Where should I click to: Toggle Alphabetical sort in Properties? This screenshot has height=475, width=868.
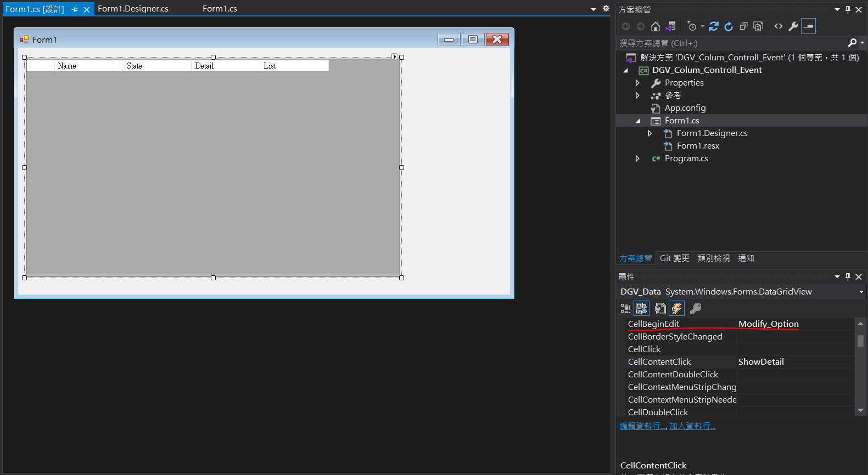[x=641, y=308]
